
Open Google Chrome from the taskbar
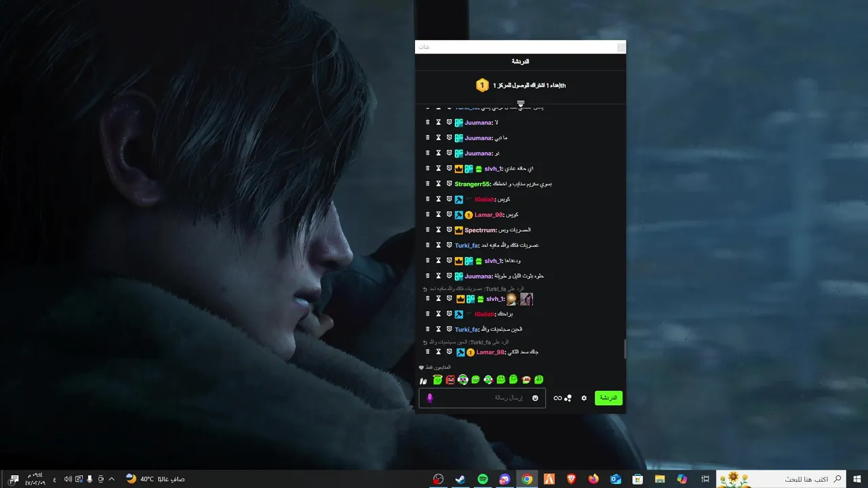[527, 479]
